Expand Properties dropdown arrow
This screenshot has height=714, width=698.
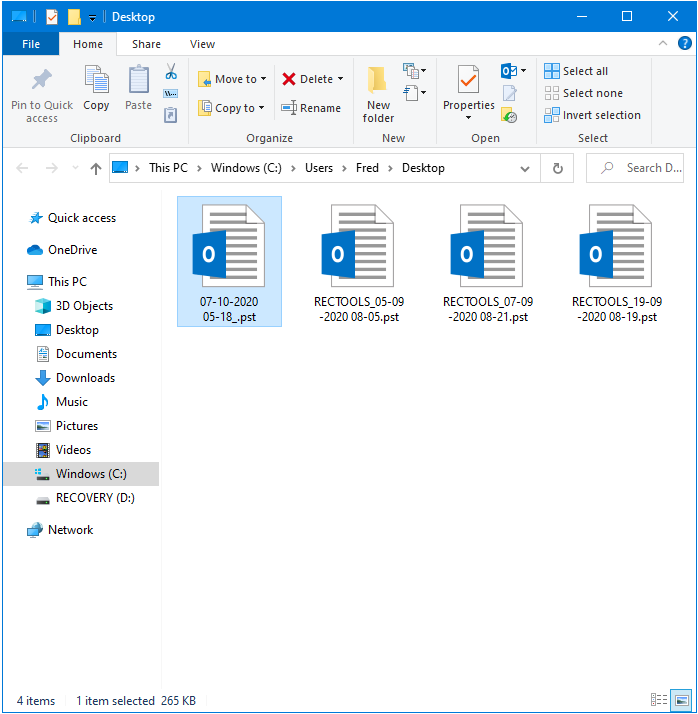click(x=469, y=118)
